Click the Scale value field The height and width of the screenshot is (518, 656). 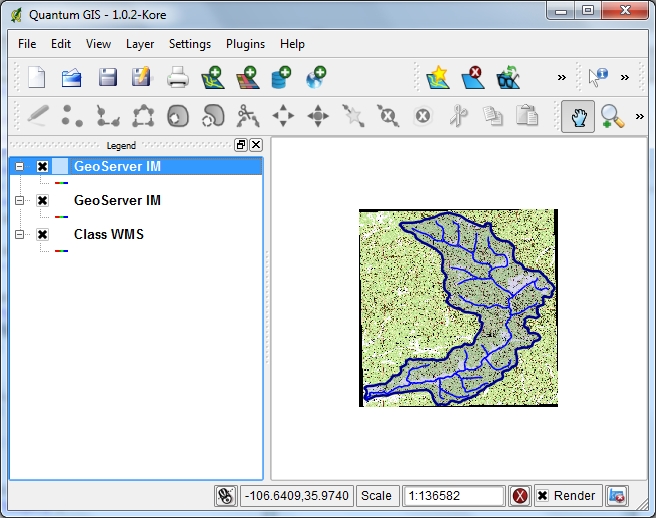[x=453, y=496]
